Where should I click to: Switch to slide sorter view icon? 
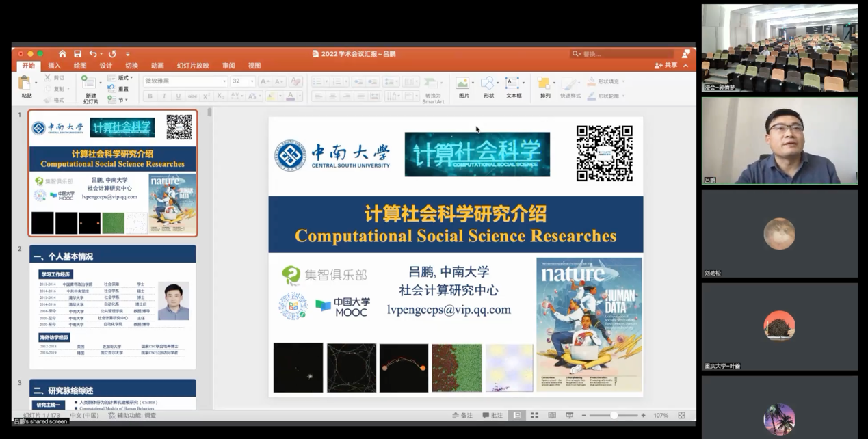[x=534, y=416]
